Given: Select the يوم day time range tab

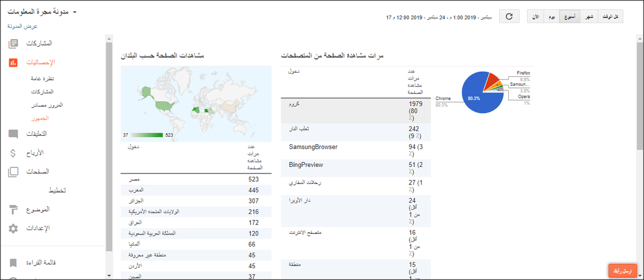Looking at the screenshot, I should (x=552, y=17).
